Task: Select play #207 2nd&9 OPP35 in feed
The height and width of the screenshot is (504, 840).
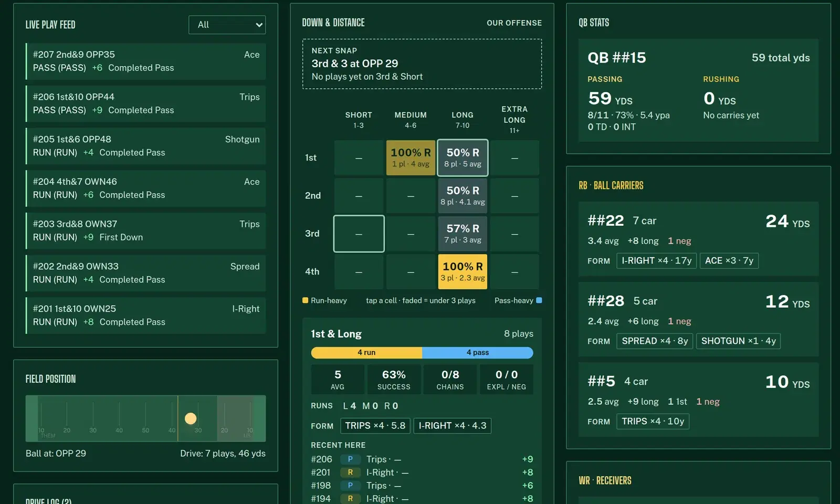Action: (146, 61)
